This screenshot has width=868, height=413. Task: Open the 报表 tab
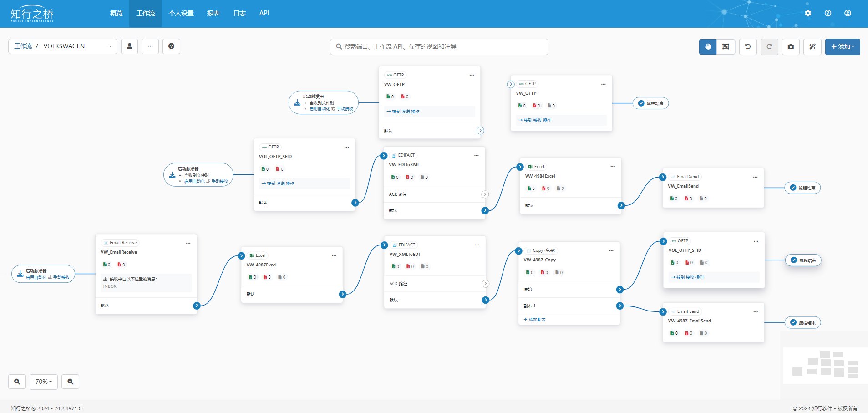coord(213,13)
